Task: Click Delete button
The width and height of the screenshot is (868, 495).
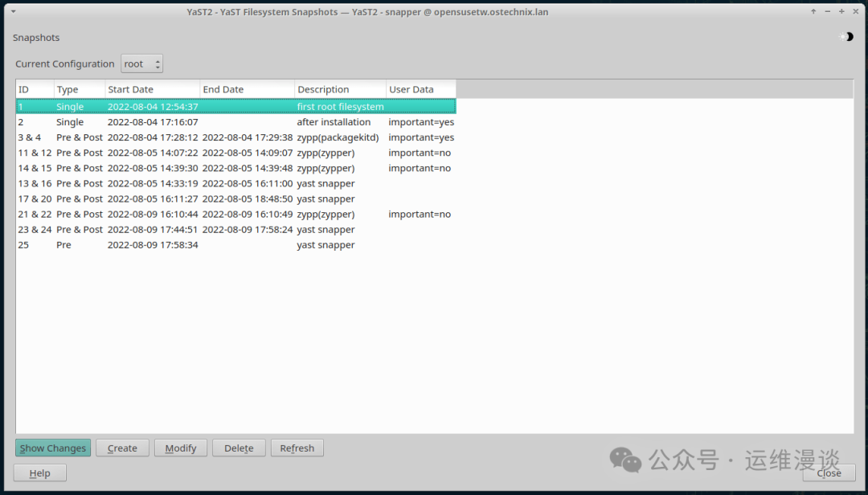Action: (239, 448)
